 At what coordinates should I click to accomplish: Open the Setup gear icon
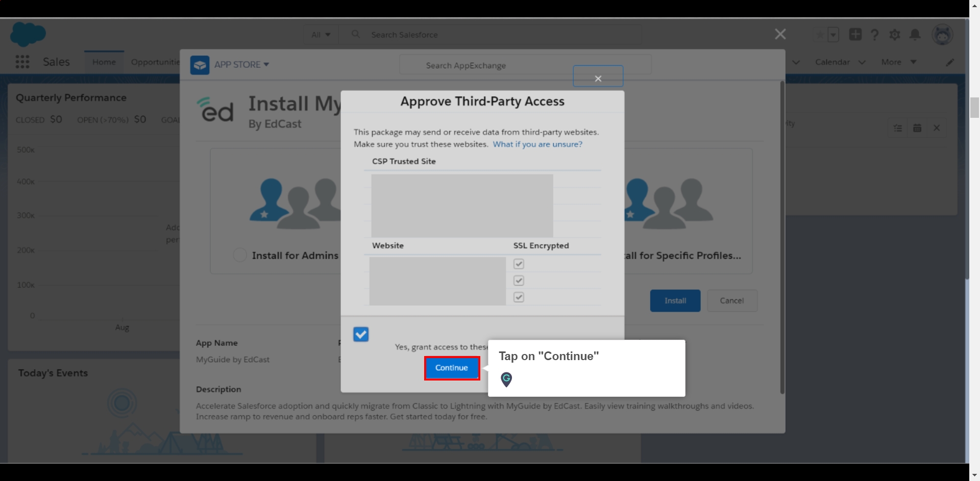coord(895,35)
